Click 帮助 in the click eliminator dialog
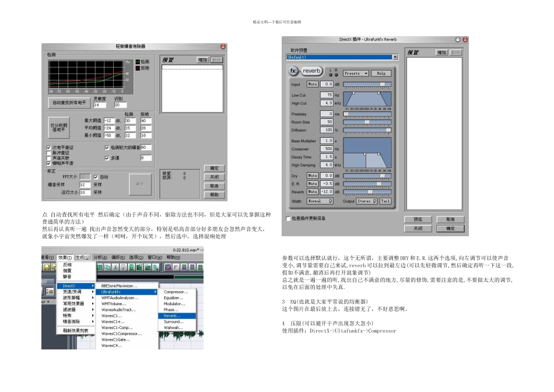The width and height of the screenshot is (554, 392). [215, 195]
